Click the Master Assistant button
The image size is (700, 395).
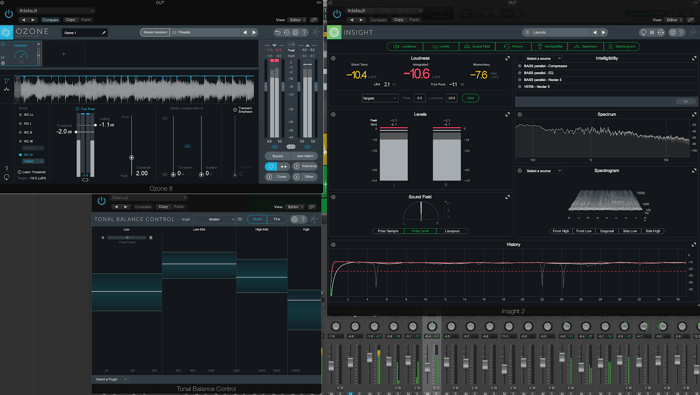(155, 33)
